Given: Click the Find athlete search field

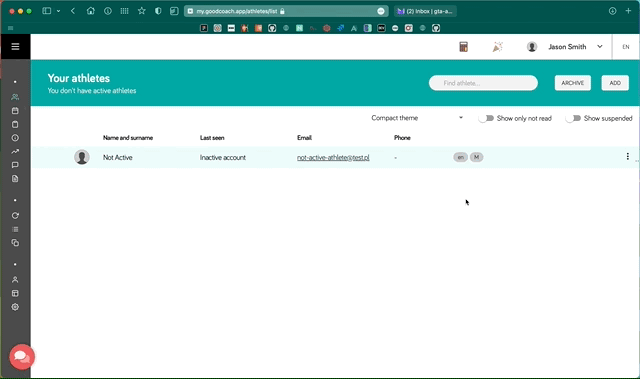Looking at the screenshot, I should coord(483,83).
